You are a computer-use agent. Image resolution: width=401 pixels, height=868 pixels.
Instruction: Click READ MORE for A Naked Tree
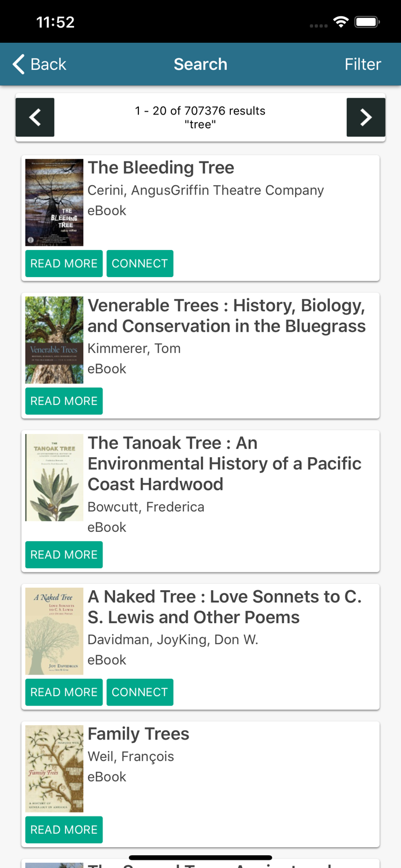(64, 692)
